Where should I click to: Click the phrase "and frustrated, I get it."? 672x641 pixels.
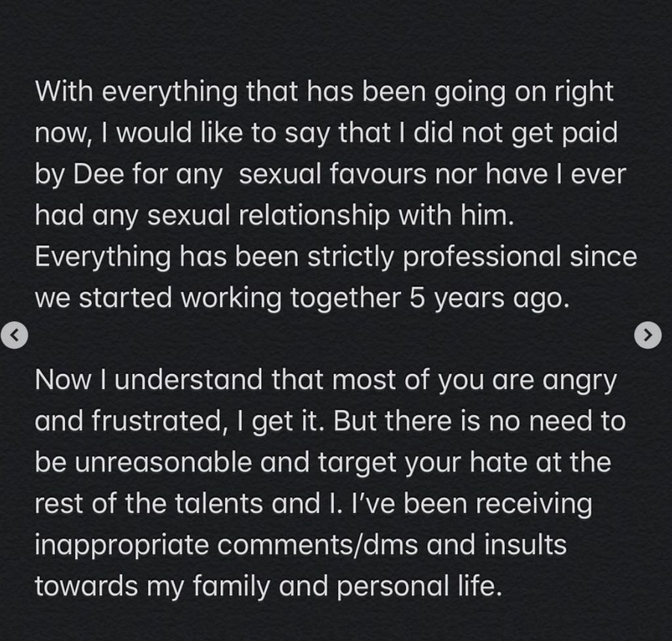click(179, 422)
